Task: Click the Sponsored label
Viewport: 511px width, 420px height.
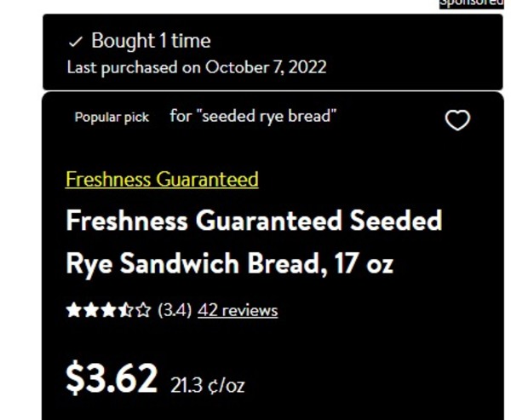Action: click(471, 3)
